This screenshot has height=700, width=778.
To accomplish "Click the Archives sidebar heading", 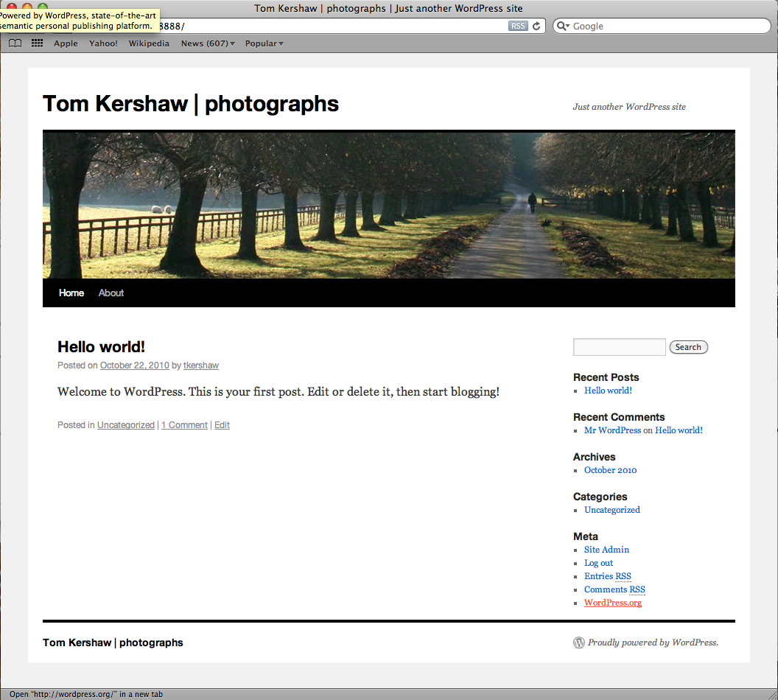I will pyautogui.click(x=594, y=457).
